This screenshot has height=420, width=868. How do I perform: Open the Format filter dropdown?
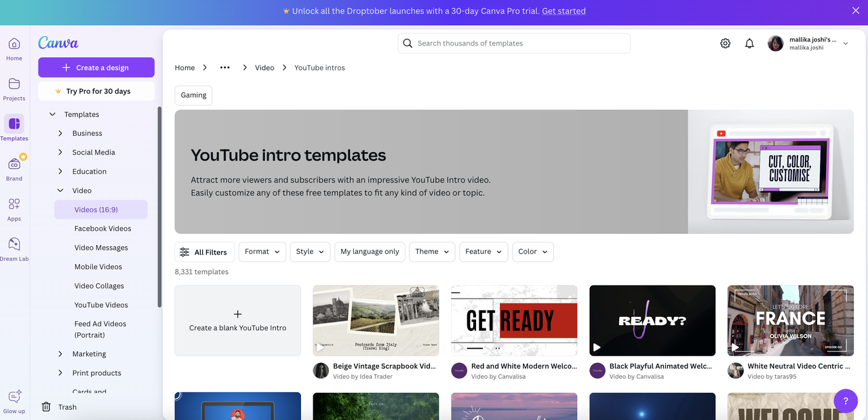coord(262,252)
